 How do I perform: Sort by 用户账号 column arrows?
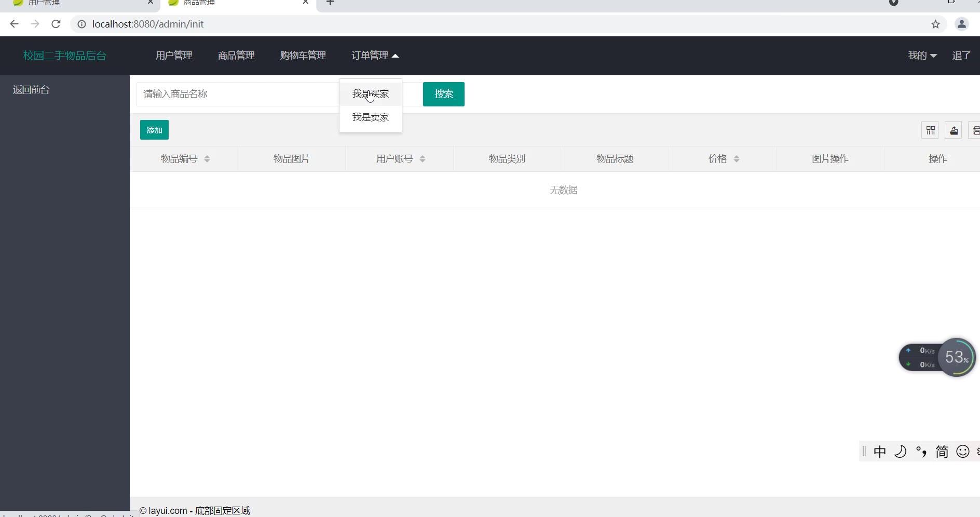[423, 159]
